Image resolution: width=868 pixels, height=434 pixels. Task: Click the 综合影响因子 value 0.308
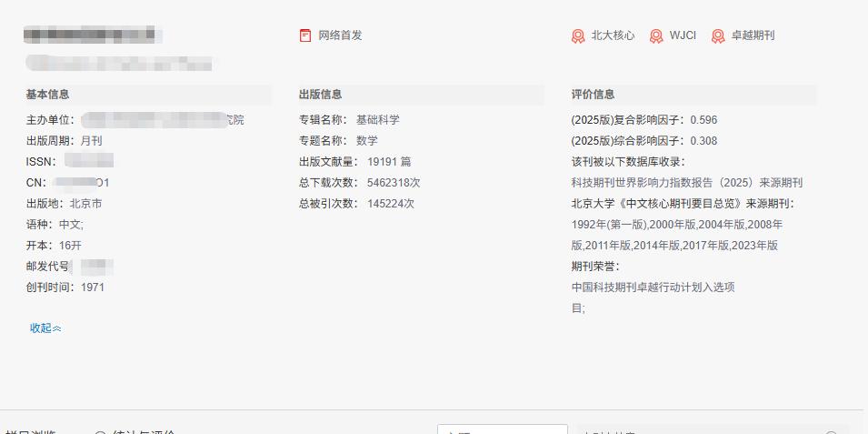tap(703, 141)
